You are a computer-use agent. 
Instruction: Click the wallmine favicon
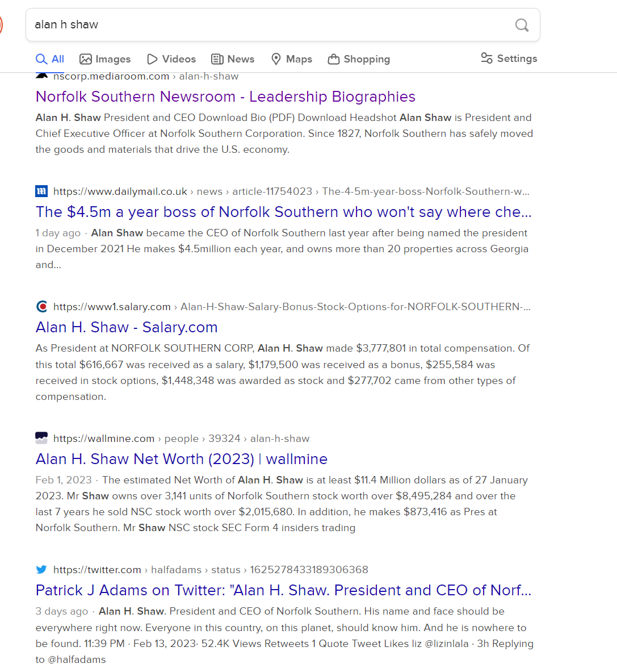(x=41, y=438)
